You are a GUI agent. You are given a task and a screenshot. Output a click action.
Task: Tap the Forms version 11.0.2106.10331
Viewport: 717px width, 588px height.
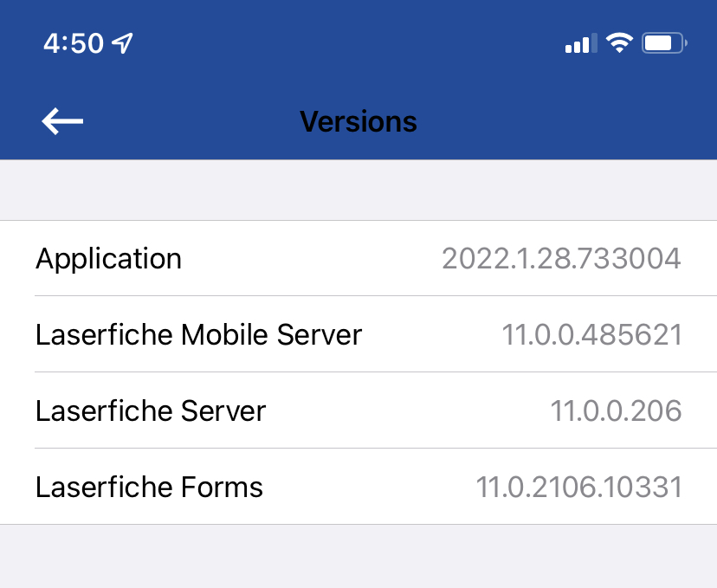578,487
